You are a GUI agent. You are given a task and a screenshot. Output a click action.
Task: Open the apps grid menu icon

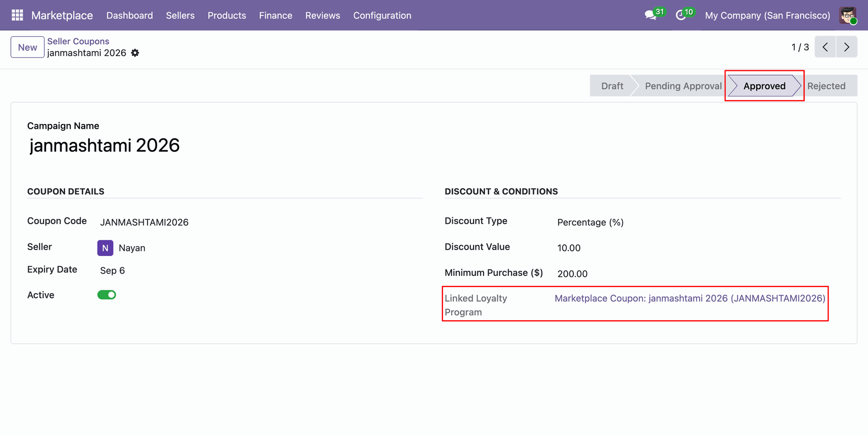tap(17, 15)
